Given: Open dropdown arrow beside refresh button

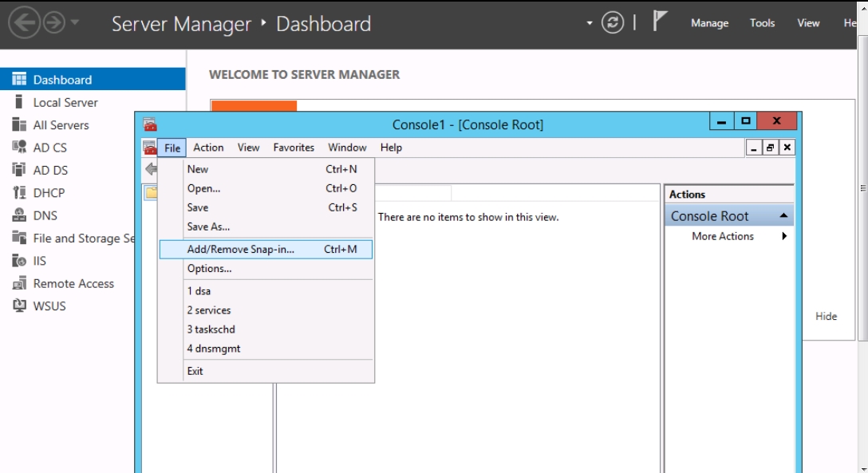Looking at the screenshot, I should pyautogui.click(x=589, y=23).
